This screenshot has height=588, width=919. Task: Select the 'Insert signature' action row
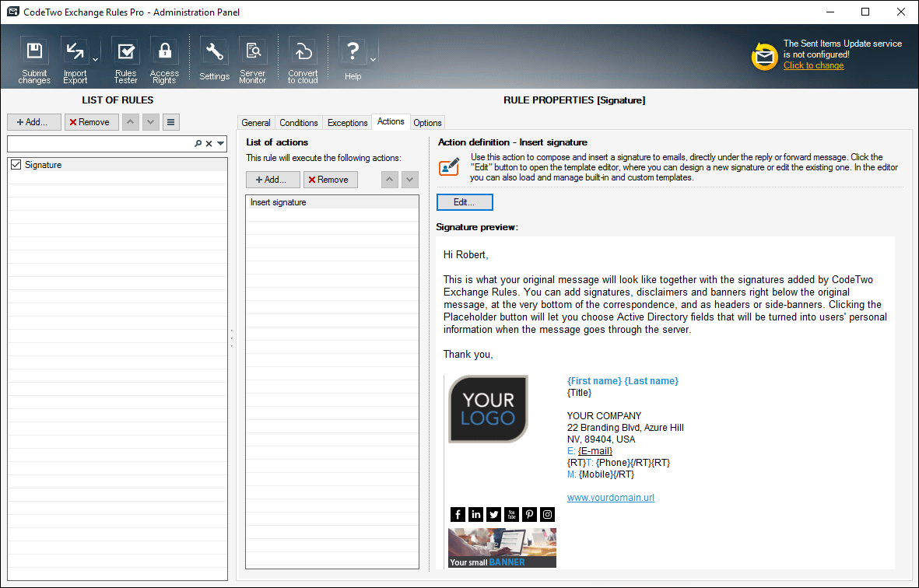point(332,202)
